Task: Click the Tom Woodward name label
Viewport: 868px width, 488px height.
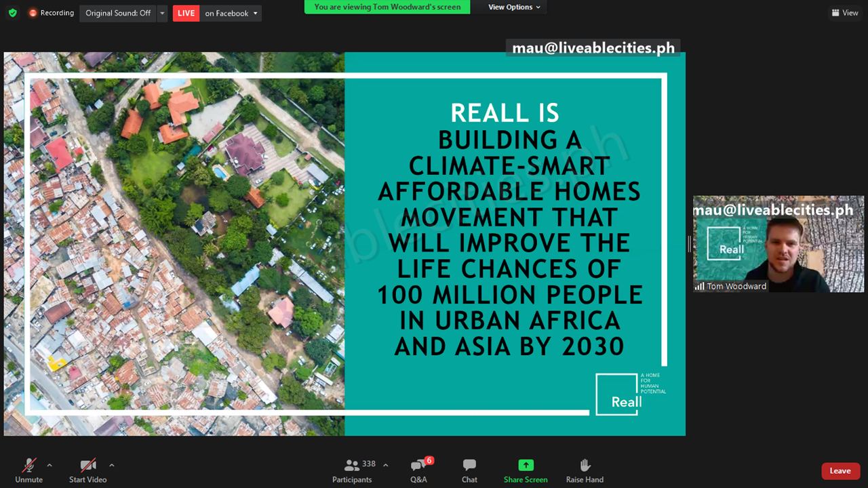Action: 736,287
